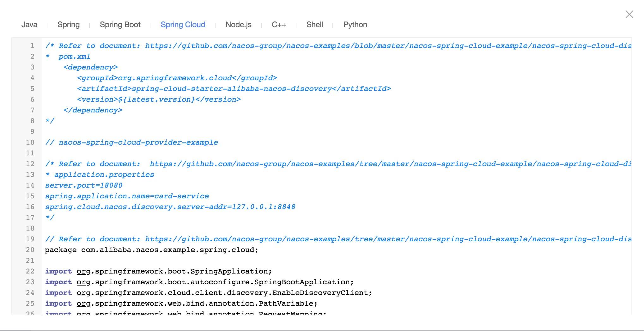Select the Spring Boot tab

(x=120, y=25)
